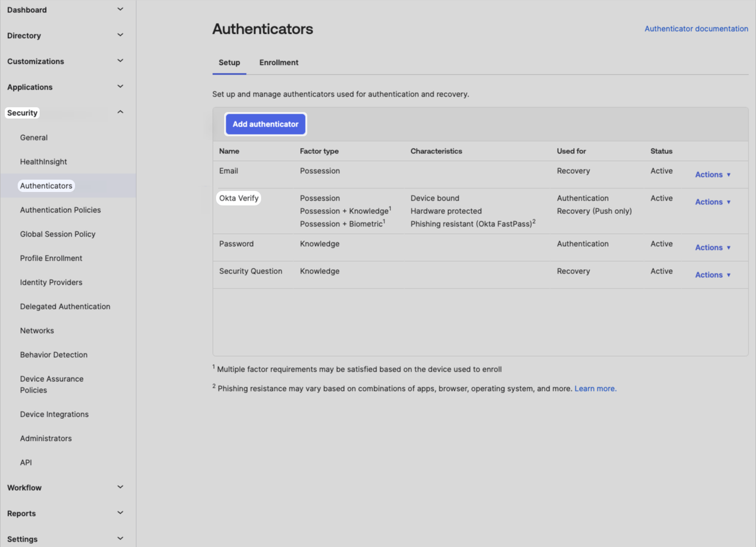Click 'Device bound' characteristic text
756x547 pixels.
435,198
